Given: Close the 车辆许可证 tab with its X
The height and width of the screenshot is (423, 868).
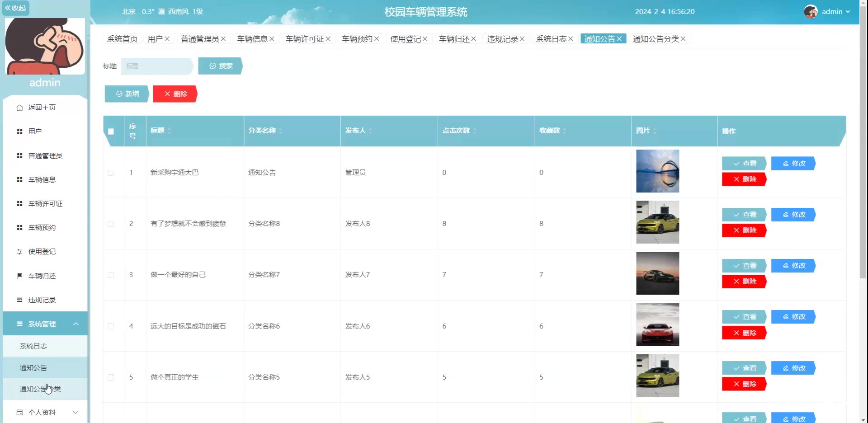Looking at the screenshot, I should [x=328, y=39].
